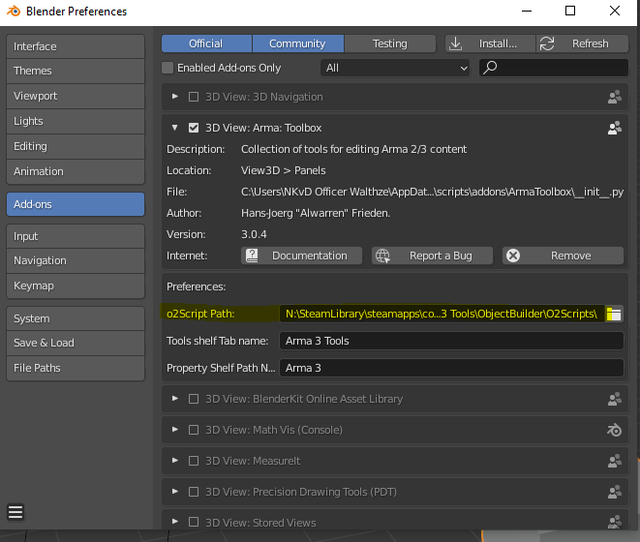This screenshot has width=640, height=542.
Task: Open the File Paths preferences section
Action: coord(76,368)
